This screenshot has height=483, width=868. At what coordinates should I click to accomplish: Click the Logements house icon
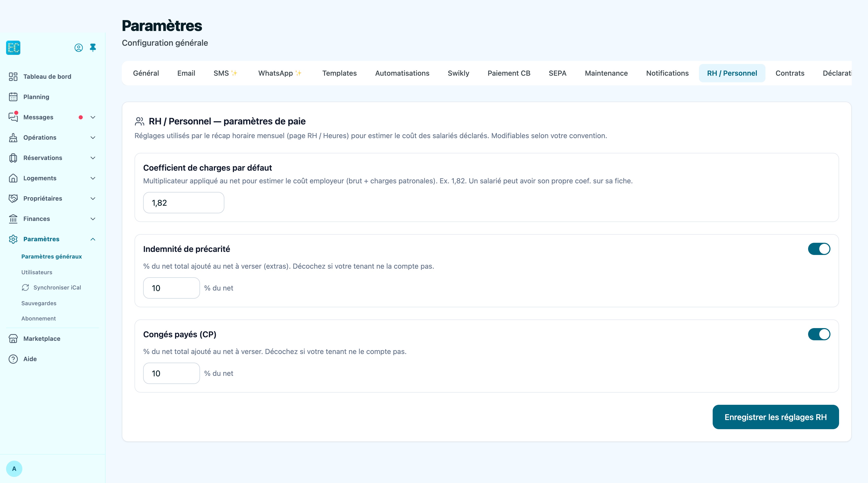coord(13,178)
